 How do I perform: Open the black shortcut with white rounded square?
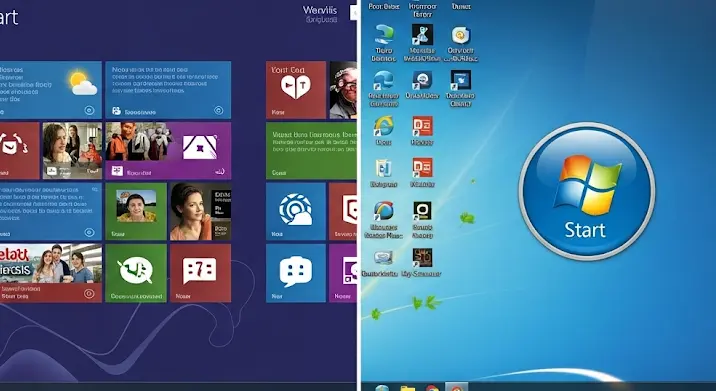[422, 219]
